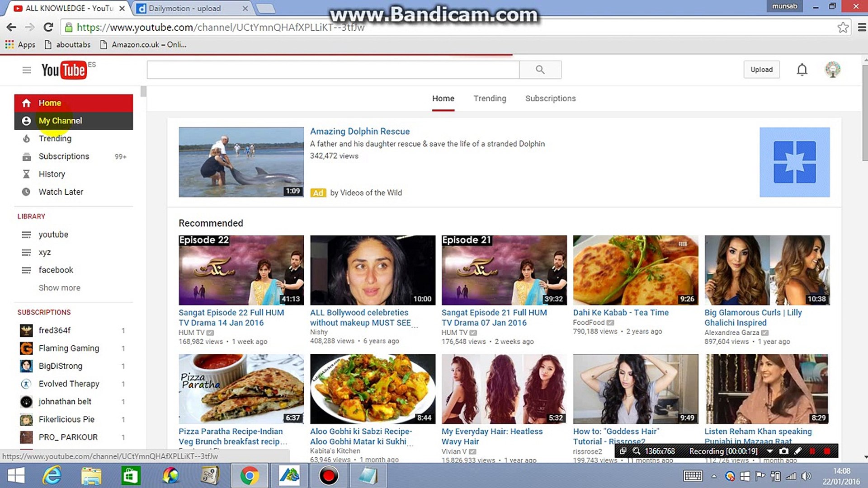The width and height of the screenshot is (868, 488).
Task: Open the hamburger guide menu icon
Action: point(27,70)
